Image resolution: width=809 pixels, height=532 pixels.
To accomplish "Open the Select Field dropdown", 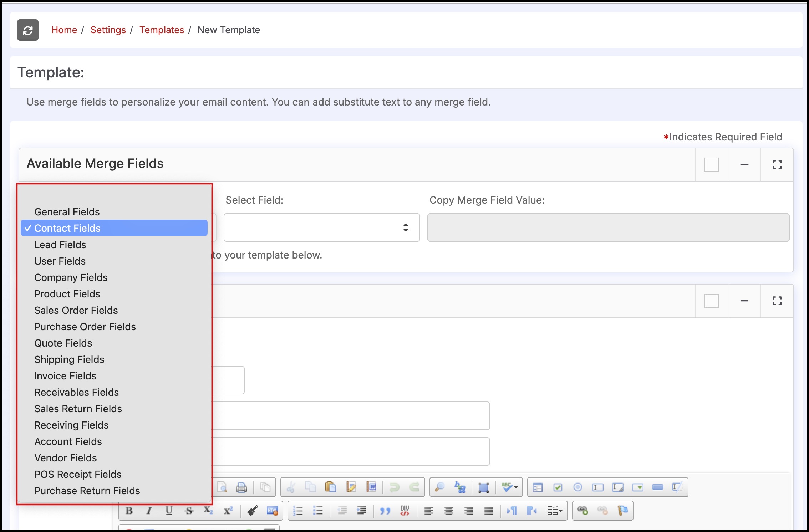I will [321, 227].
